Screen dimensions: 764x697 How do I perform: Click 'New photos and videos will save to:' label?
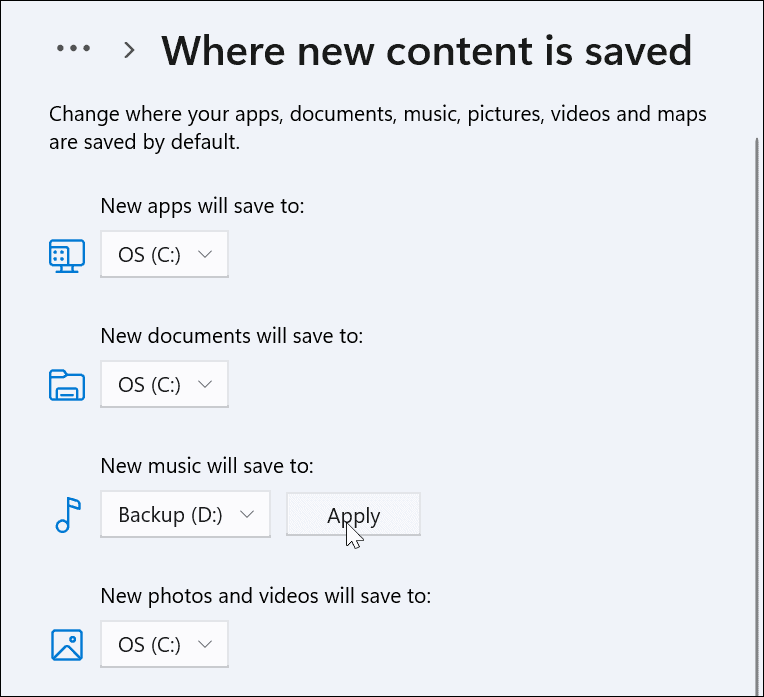coord(266,596)
